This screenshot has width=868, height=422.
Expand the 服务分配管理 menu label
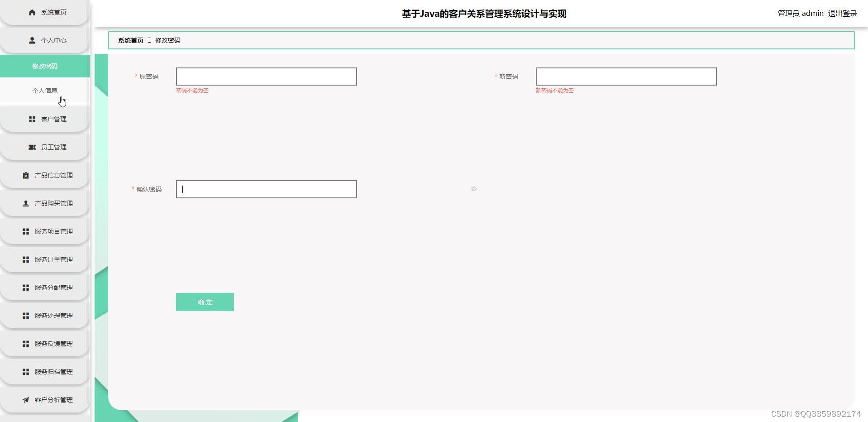click(x=54, y=288)
